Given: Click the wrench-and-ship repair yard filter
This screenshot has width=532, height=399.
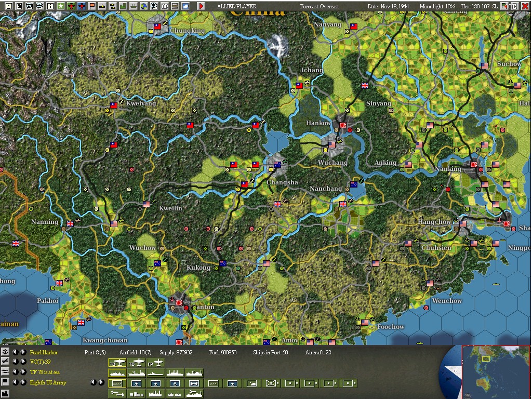Looking at the screenshot, I should tap(194, 394).
